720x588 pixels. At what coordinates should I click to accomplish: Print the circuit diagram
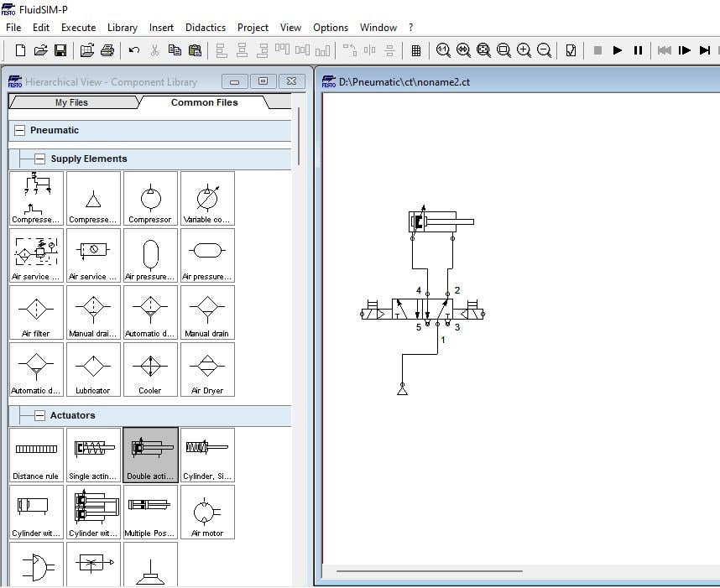[x=108, y=50]
